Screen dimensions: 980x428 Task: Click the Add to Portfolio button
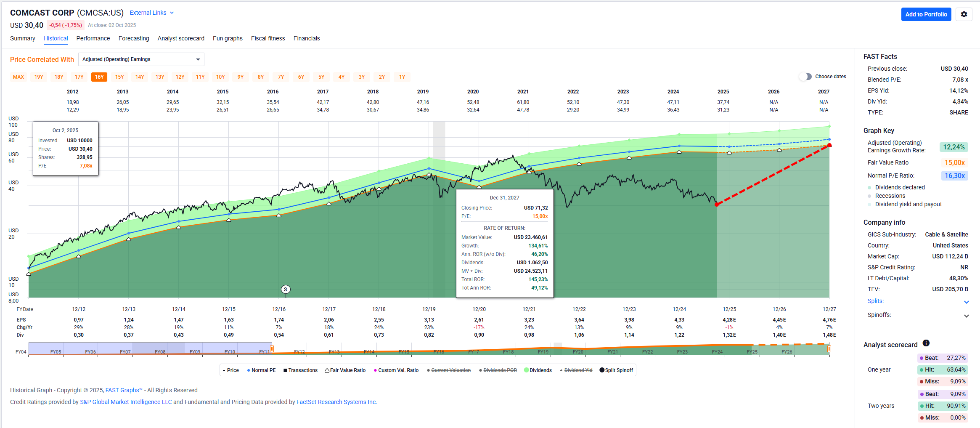click(x=926, y=14)
